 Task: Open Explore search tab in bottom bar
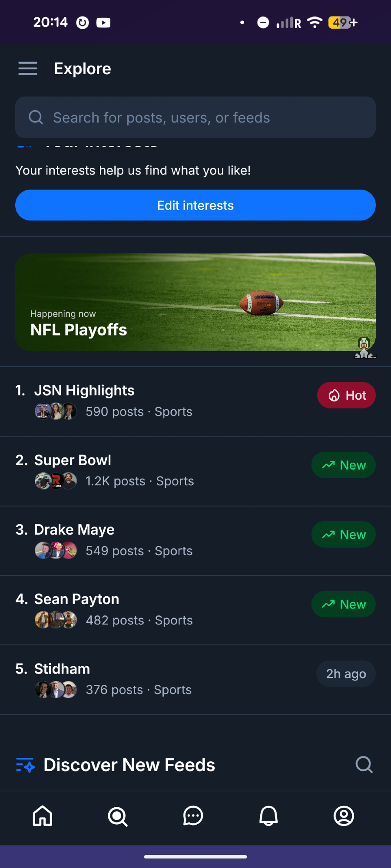click(x=118, y=816)
